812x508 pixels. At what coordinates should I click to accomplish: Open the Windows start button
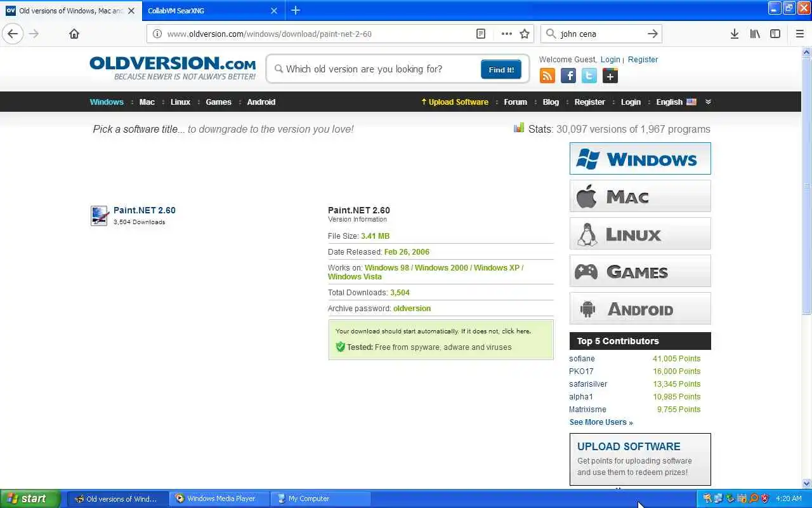(30, 498)
